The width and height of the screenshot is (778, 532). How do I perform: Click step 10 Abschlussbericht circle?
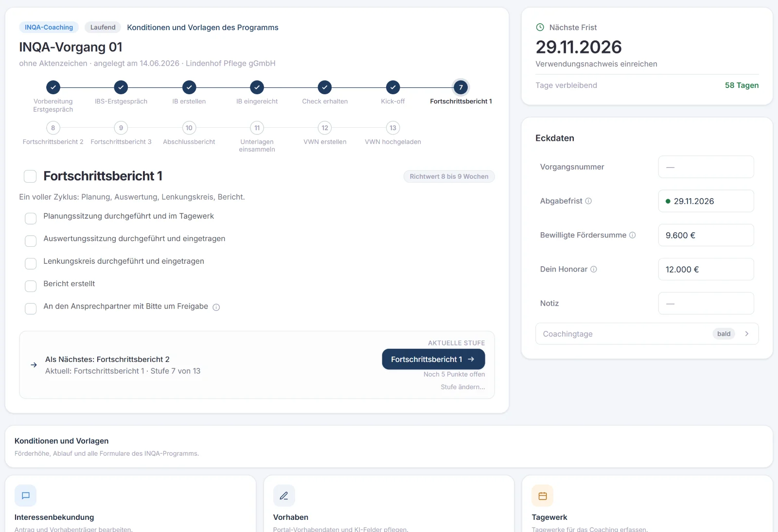(189, 128)
